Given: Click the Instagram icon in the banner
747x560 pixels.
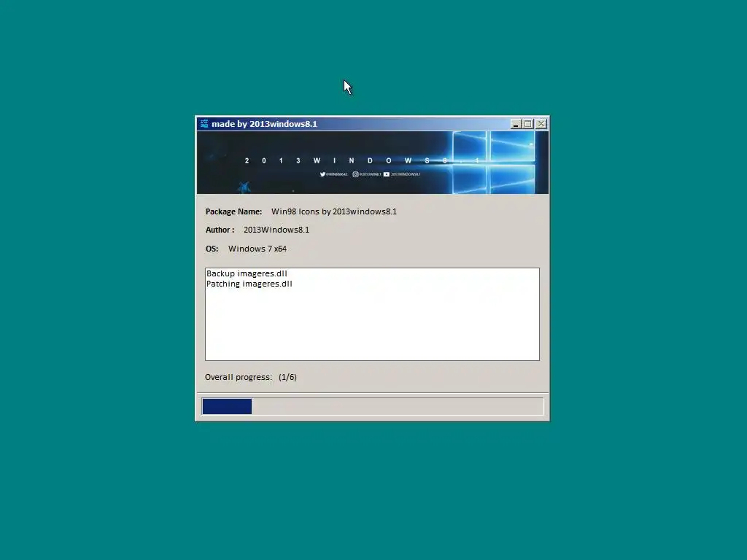Looking at the screenshot, I should [x=355, y=174].
